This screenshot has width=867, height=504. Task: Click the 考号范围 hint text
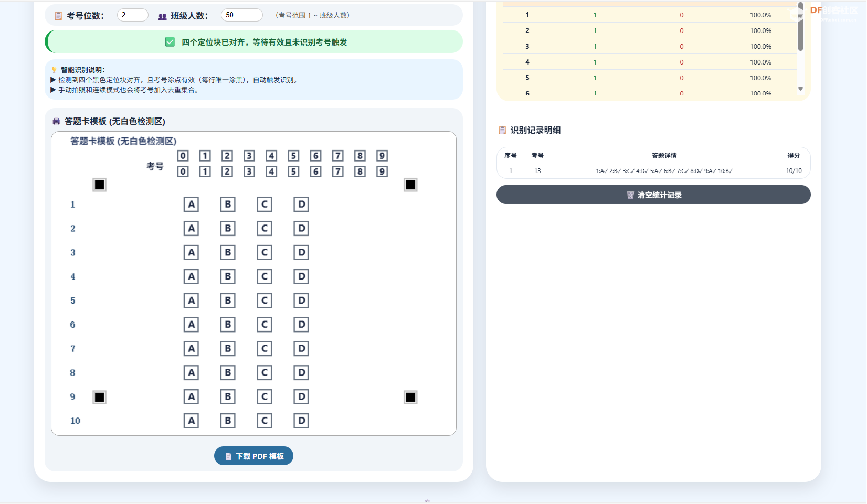[312, 15]
